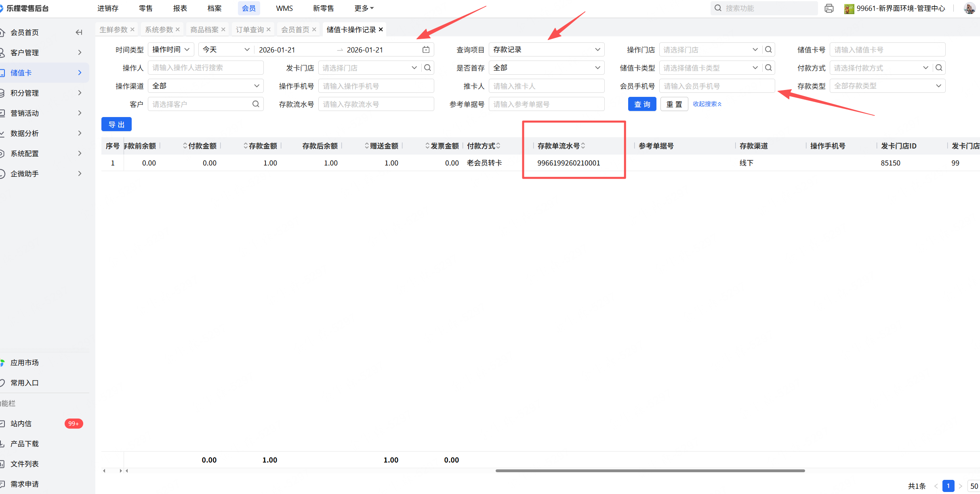The image size is (980, 494).
Task: Sort by 存款单流水号 column
Action: (x=583, y=146)
